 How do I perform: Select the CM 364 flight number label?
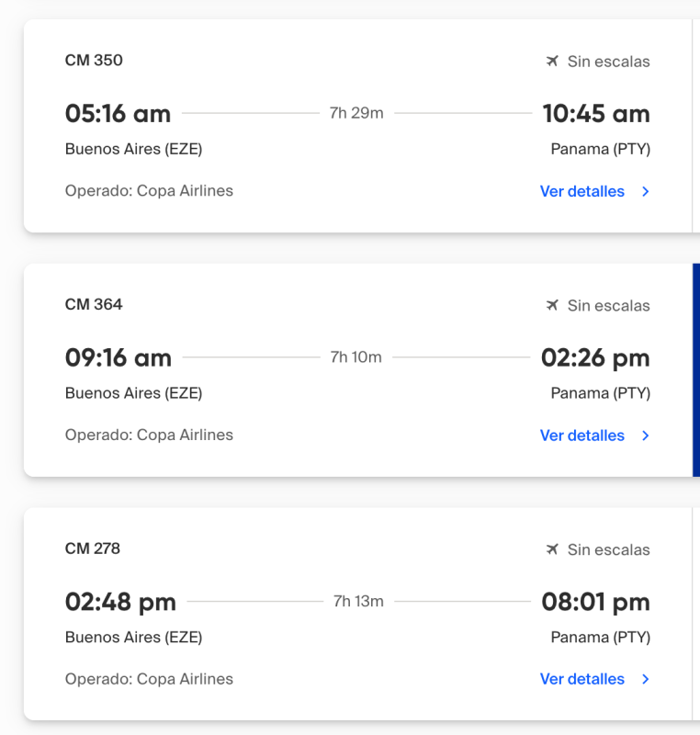(94, 304)
